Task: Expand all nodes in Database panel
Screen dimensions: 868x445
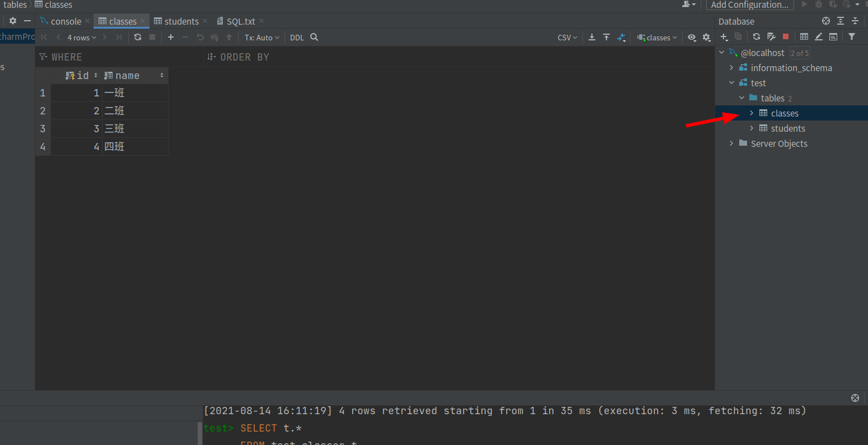Action: coord(841,21)
